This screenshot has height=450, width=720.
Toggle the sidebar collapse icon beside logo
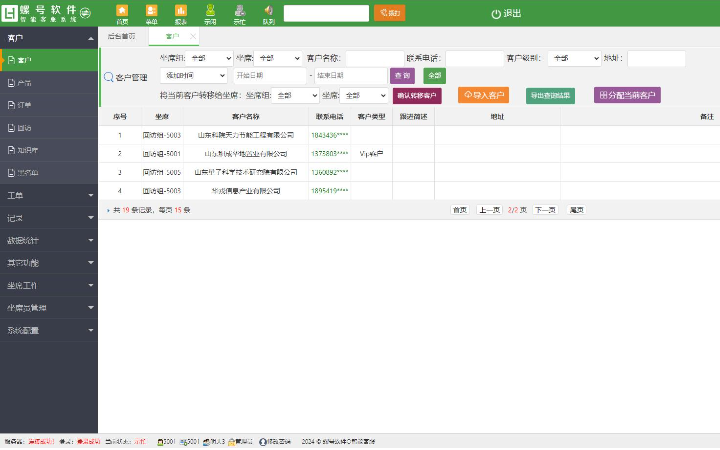(x=85, y=13)
